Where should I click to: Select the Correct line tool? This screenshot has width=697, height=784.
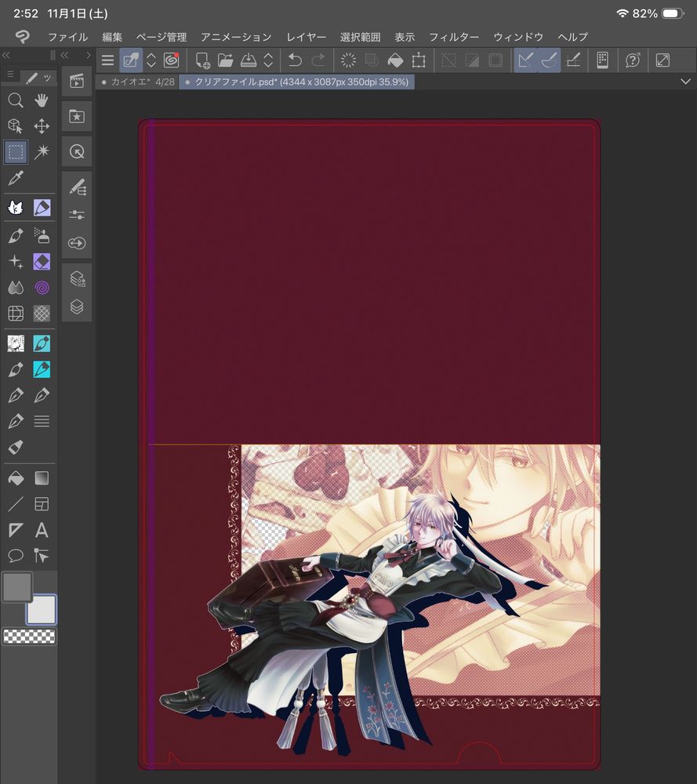pyautogui.click(x=42, y=556)
